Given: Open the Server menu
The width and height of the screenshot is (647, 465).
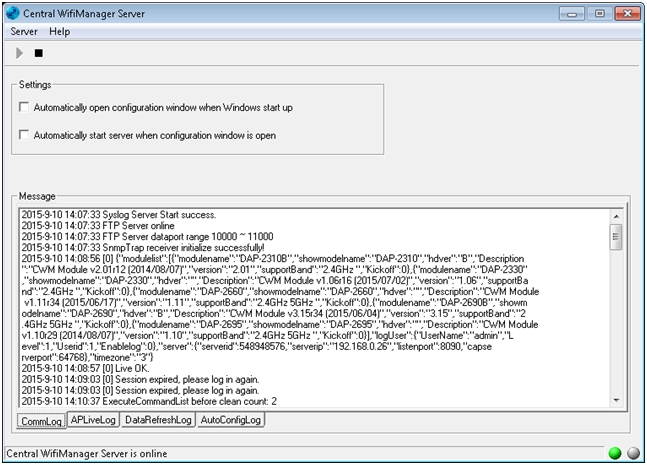Looking at the screenshot, I should click(23, 31).
